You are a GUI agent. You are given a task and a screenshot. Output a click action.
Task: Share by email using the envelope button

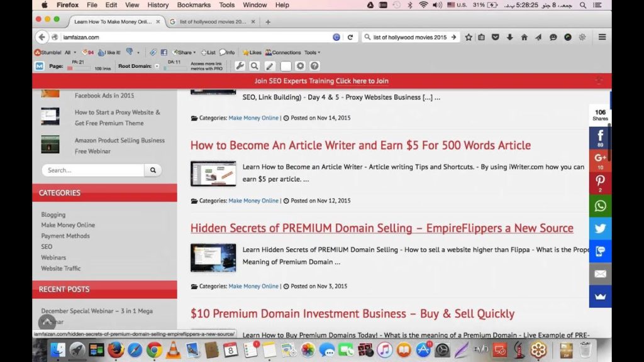(600, 273)
